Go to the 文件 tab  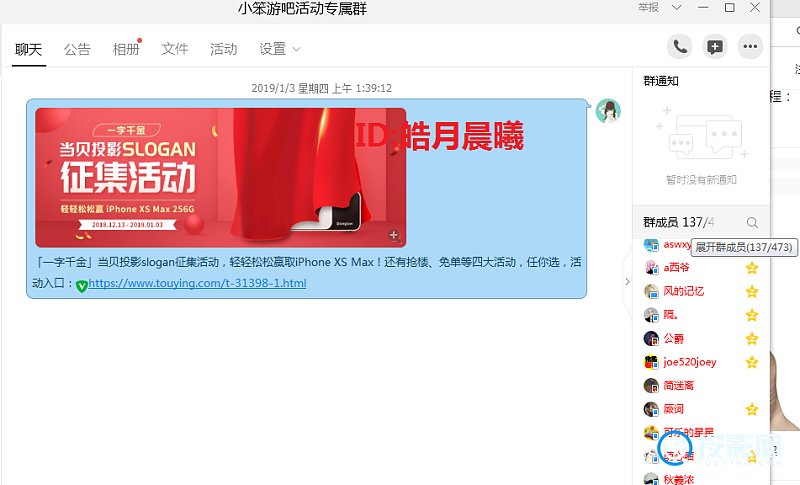coord(174,49)
